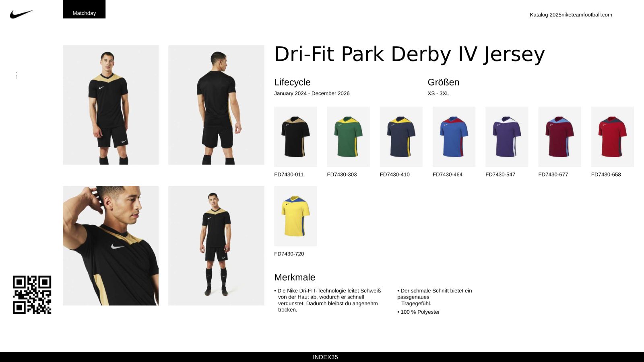Click the January 2024 - December 2026 text
This screenshot has width=644, height=362.
click(x=312, y=93)
